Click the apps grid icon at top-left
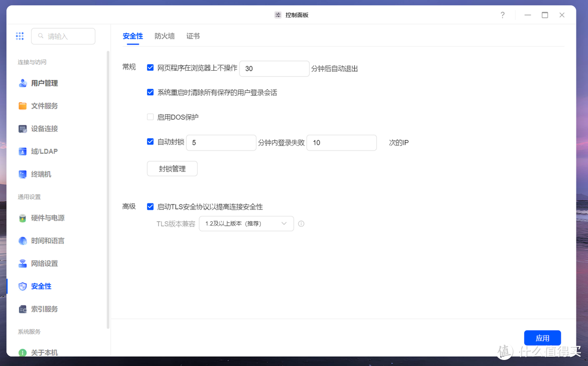 coord(20,36)
